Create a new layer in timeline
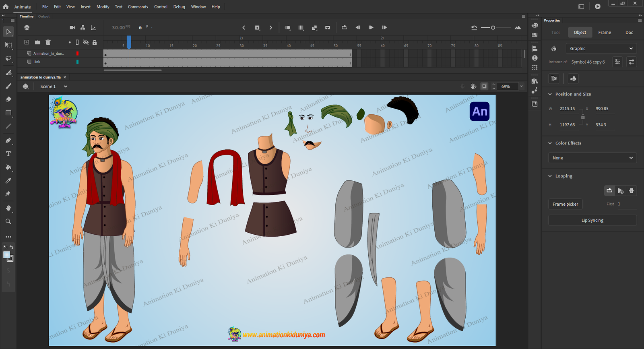 27,42
